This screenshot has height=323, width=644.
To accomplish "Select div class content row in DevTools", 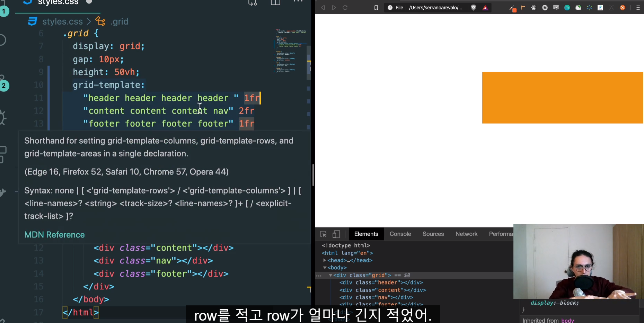I will 382,290.
